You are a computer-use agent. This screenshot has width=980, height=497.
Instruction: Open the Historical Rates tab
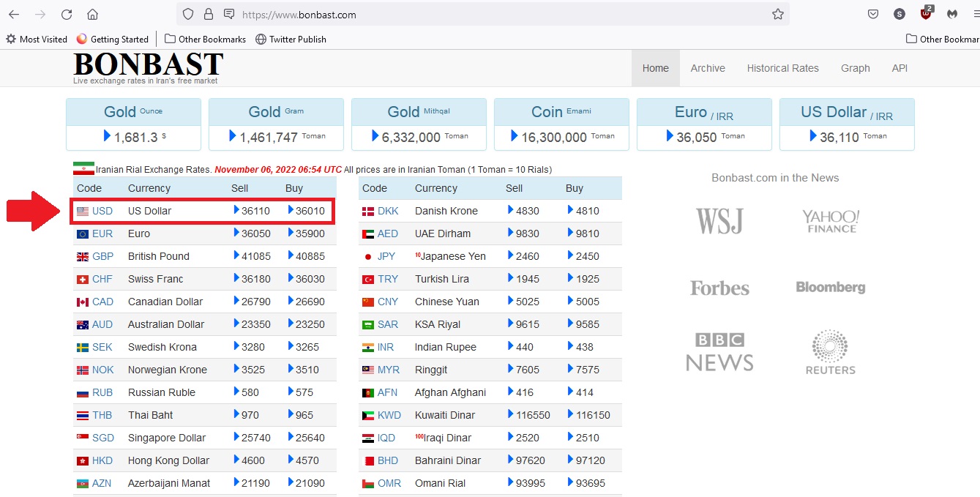pyautogui.click(x=783, y=68)
